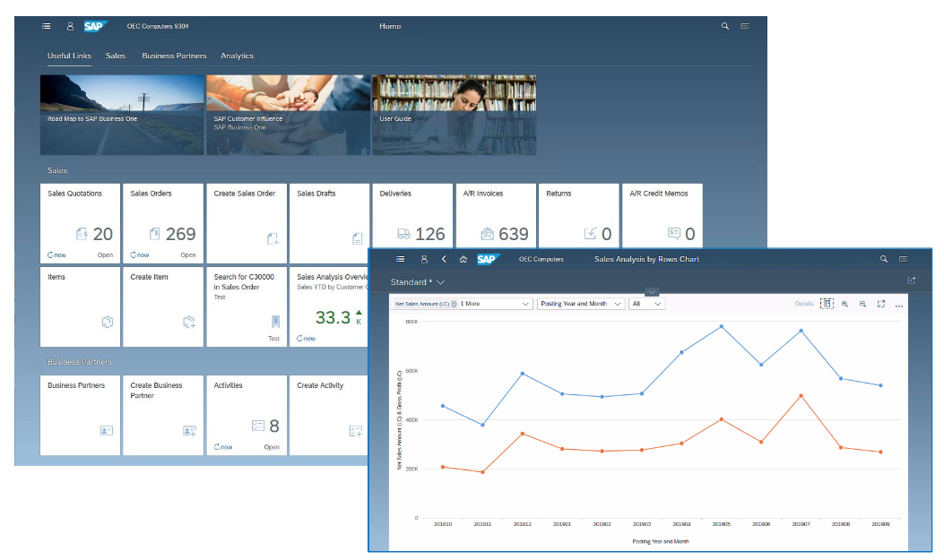Expand the Standard * view variant dropdown
Screen dimensions: 944x560
[441, 282]
